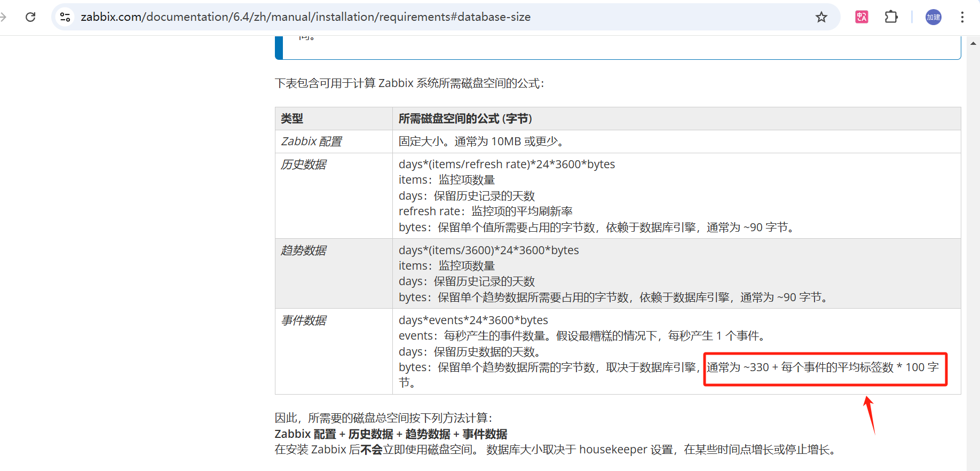Click 'days*(items/refresh rate)*24*3600*bytes' formula
Viewport: 980px width, 471px height.
pos(507,164)
